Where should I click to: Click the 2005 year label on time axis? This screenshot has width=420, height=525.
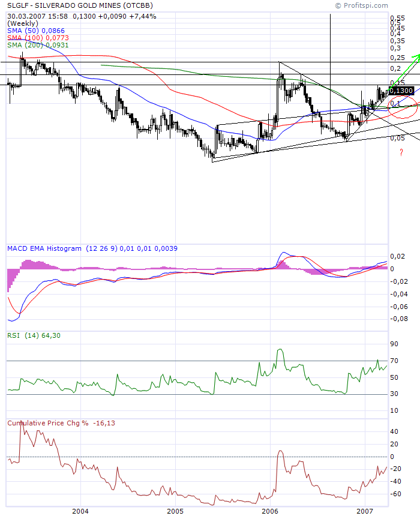pos(175,511)
